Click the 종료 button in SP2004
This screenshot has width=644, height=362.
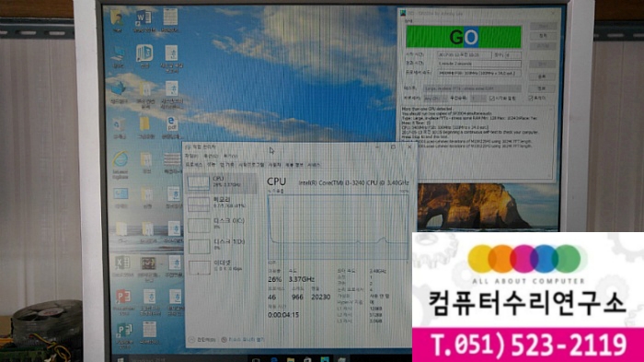pos(543,76)
